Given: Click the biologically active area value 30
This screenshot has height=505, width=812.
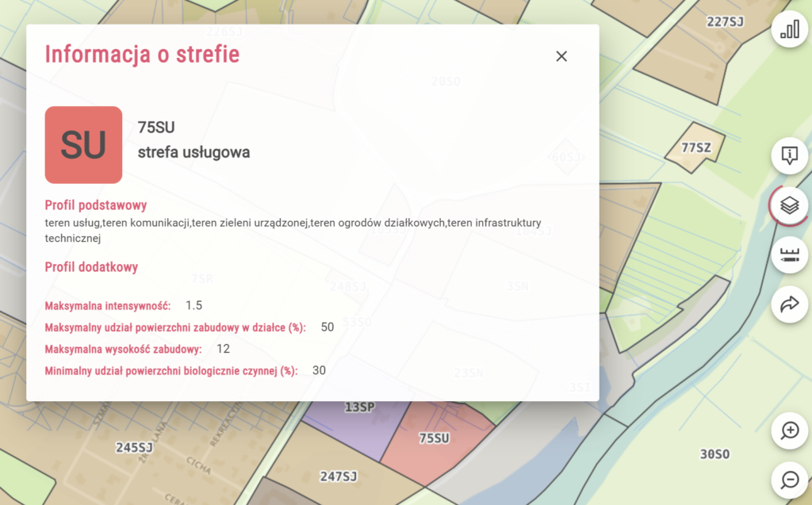Looking at the screenshot, I should 319,371.
